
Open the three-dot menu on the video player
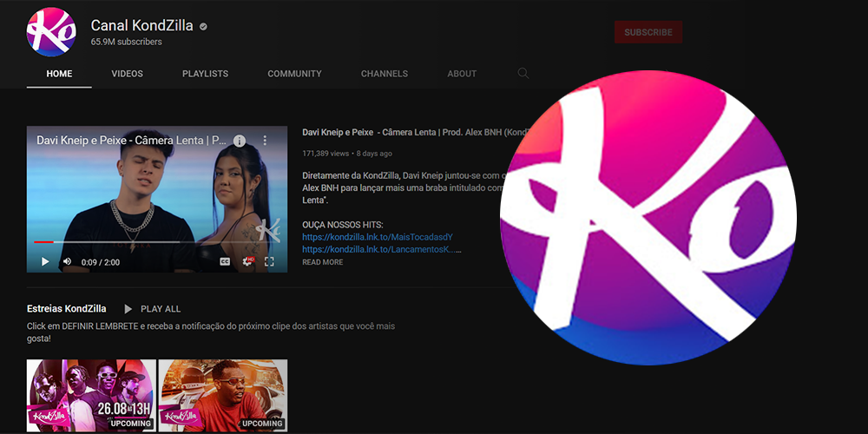pyautogui.click(x=265, y=141)
